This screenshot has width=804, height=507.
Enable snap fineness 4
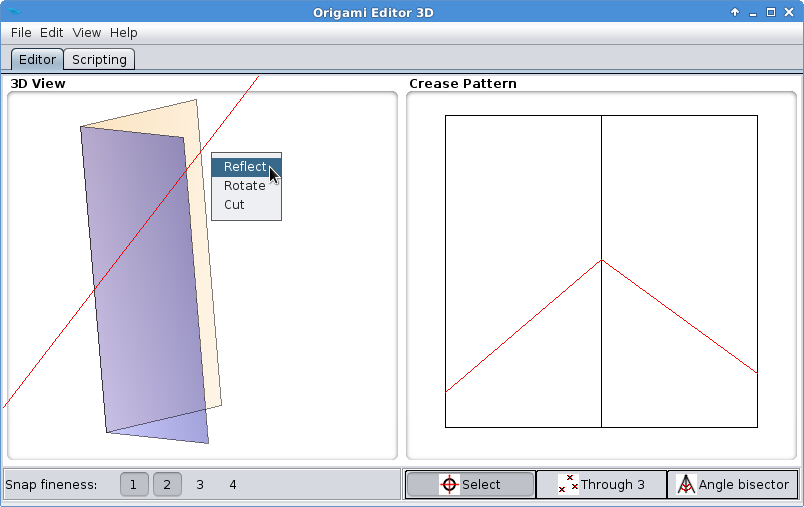pos(233,485)
